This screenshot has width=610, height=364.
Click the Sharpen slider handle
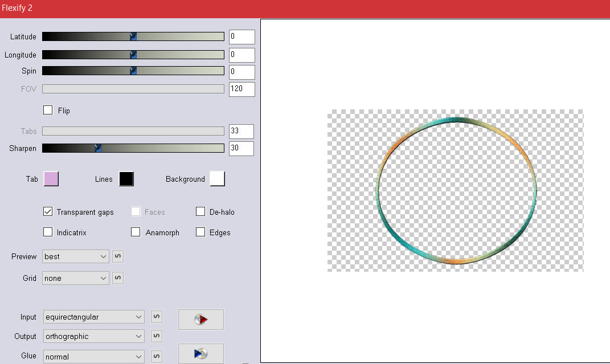click(98, 148)
